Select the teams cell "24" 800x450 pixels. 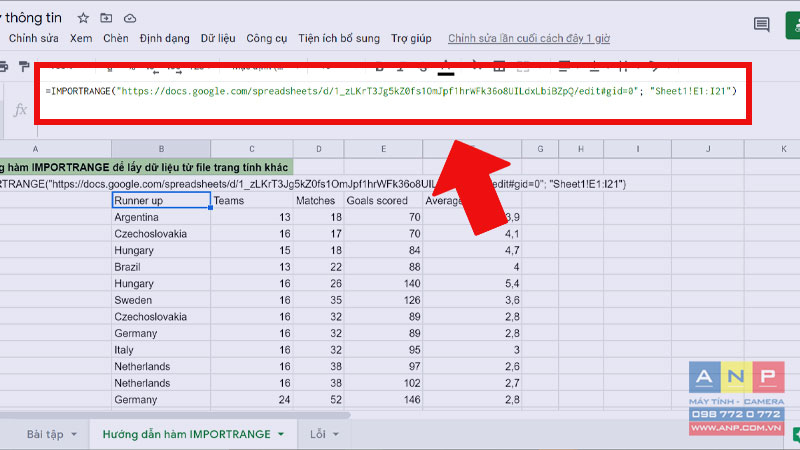pos(252,399)
